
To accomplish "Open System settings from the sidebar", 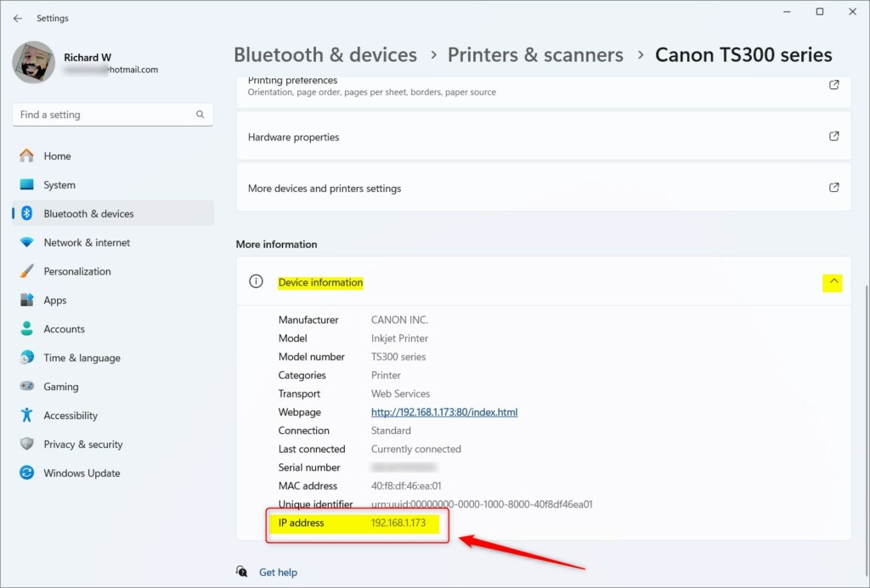I will pyautogui.click(x=59, y=184).
